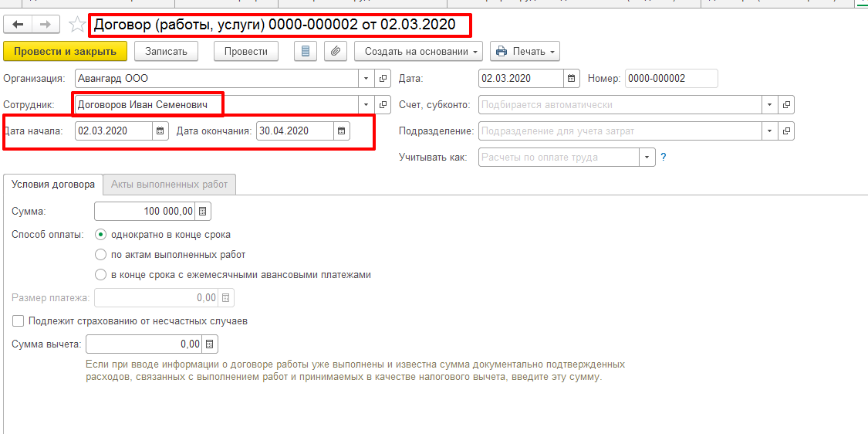Open calculator for Сумма field
Image resolution: width=868 pixels, height=434 pixels.
point(203,212)
